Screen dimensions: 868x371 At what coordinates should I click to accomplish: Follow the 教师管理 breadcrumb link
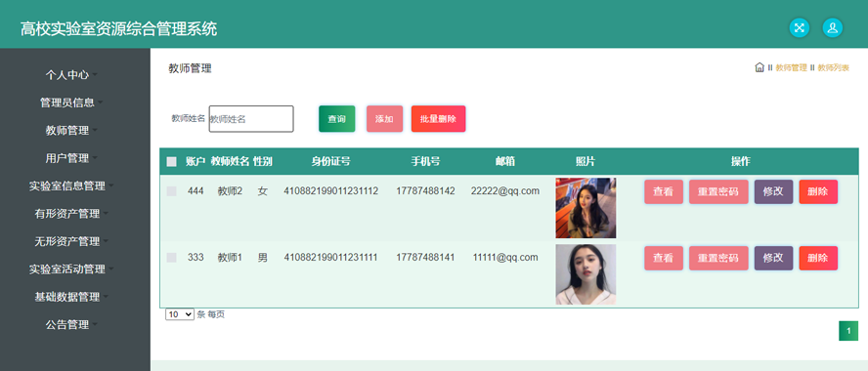pyautogui.click(x=791, y=68)
